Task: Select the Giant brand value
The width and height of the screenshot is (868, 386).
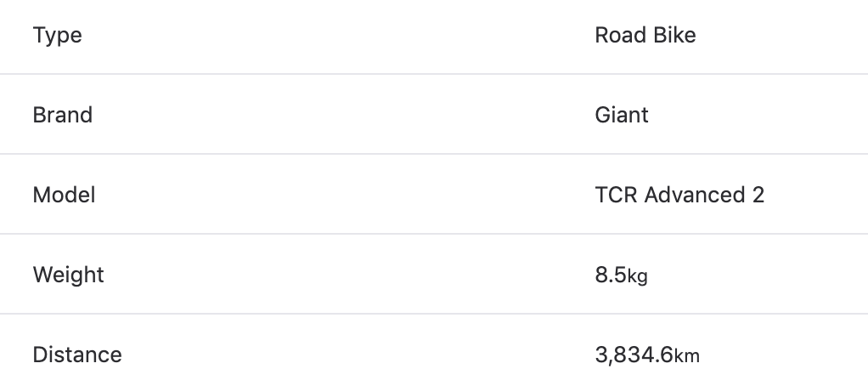Action: pos(622,115)
